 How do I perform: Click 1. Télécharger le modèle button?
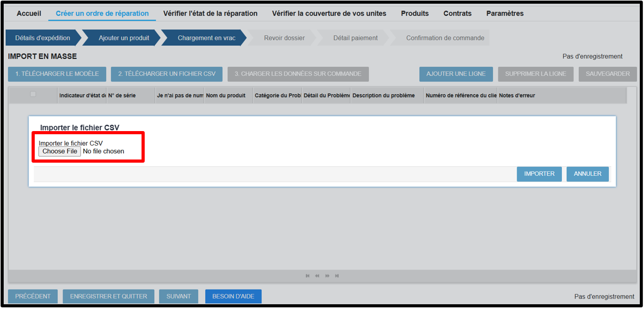point(57,74)
